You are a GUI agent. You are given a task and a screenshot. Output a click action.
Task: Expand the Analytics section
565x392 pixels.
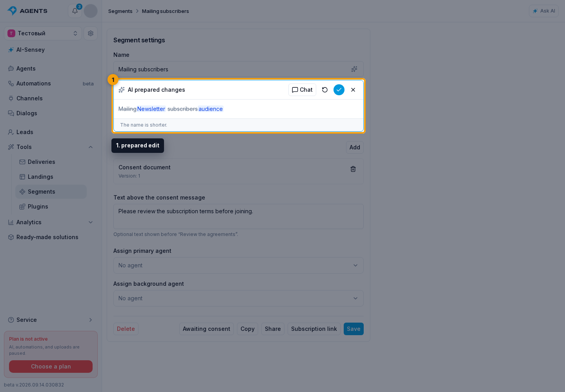(x=91, y=222)
